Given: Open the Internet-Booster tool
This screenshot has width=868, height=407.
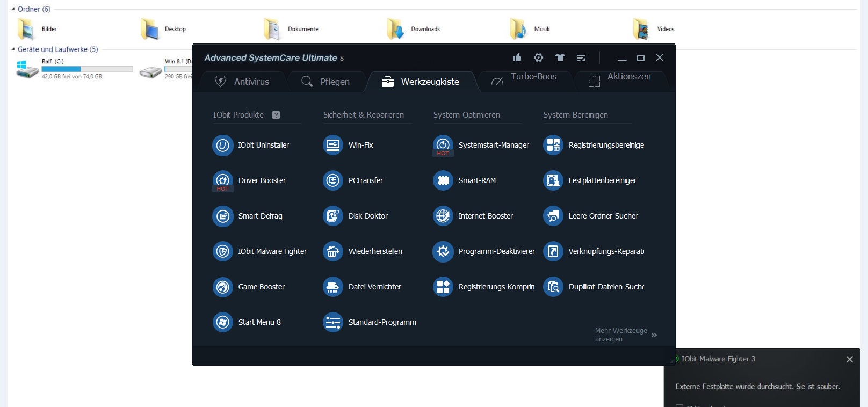Looking at the screenshot, I should (x=473, y=216).
